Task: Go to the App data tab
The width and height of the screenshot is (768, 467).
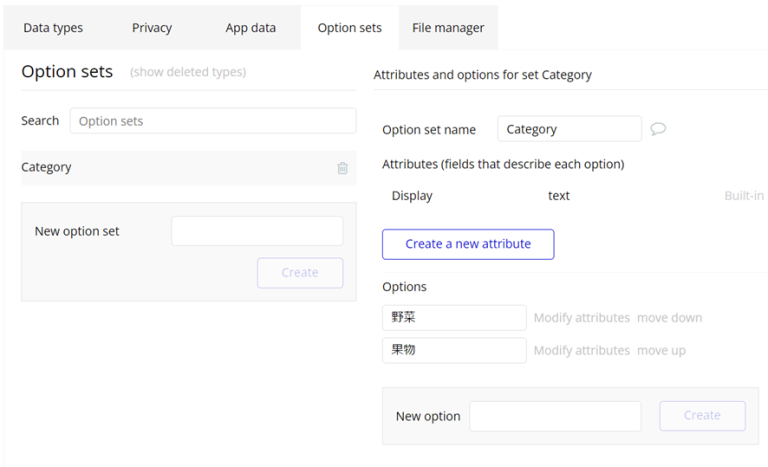Action: pyautogui.click(x=250, y=28)
